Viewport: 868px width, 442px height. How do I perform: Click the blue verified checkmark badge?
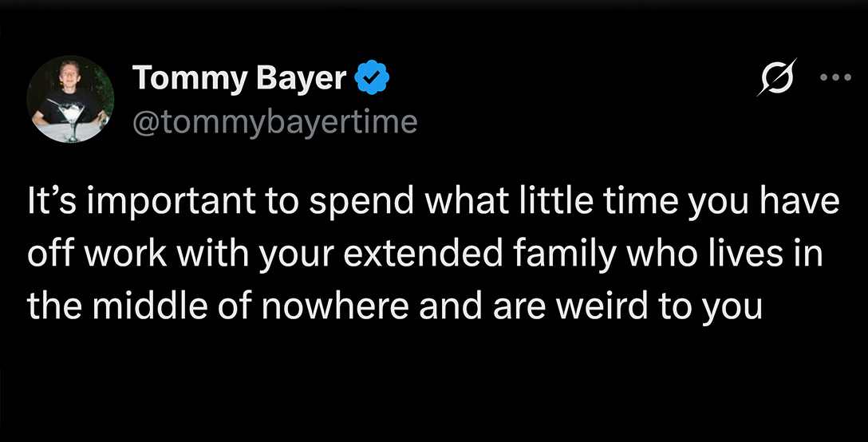pyautogui.click(x=372, y=77)
